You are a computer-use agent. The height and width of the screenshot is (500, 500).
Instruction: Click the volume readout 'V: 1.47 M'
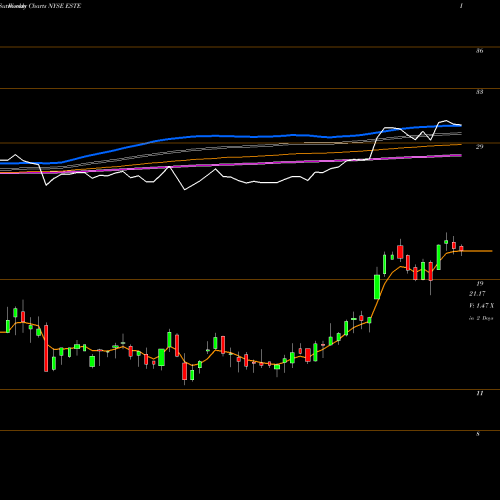(482, 306)
